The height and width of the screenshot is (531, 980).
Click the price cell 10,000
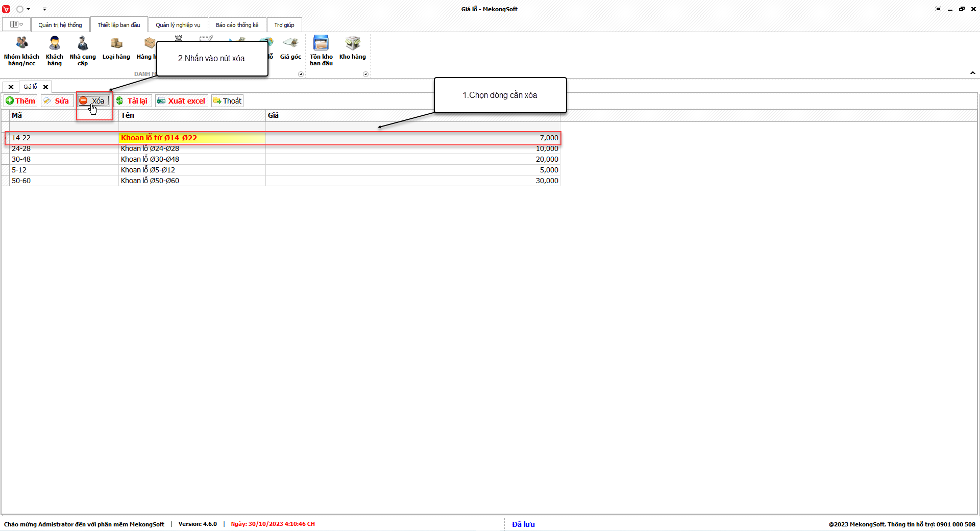(413, 148)
